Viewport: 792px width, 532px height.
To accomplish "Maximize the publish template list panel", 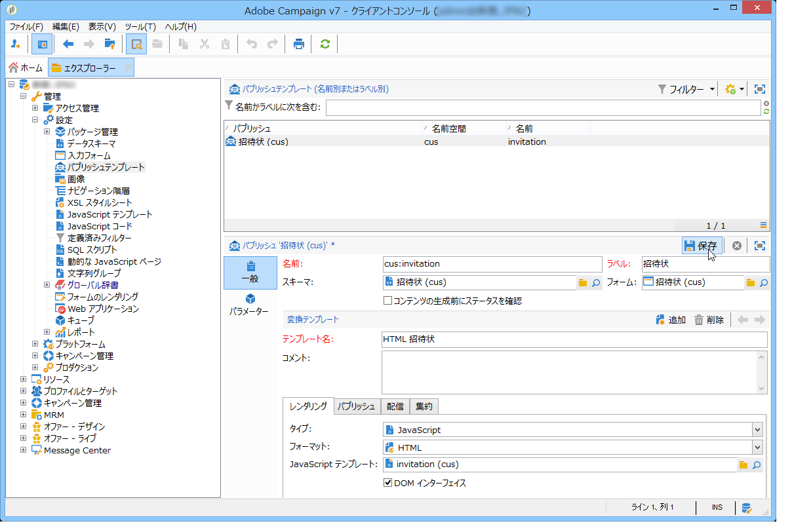I will [760, 89].
